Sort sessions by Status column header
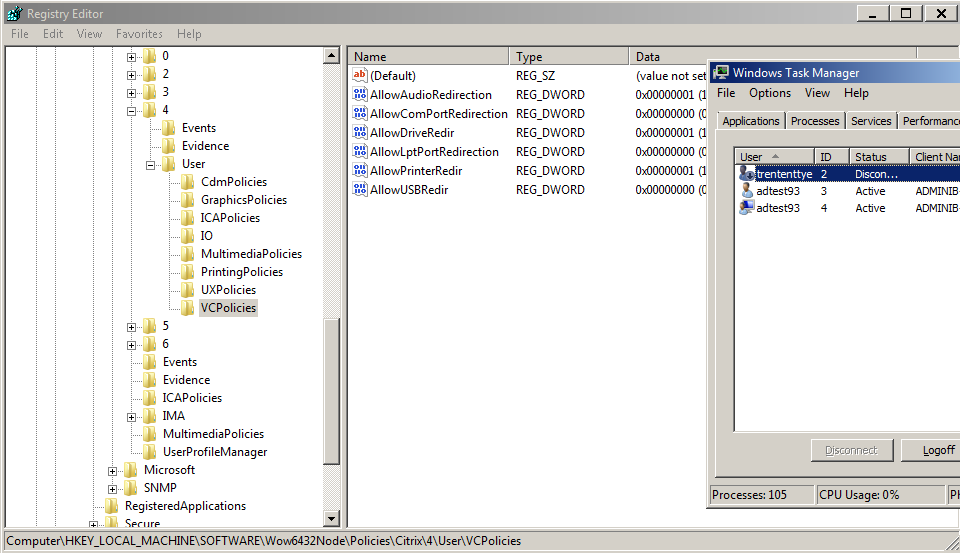Viewport: 960px width, 553px height. tap(879, 157)
